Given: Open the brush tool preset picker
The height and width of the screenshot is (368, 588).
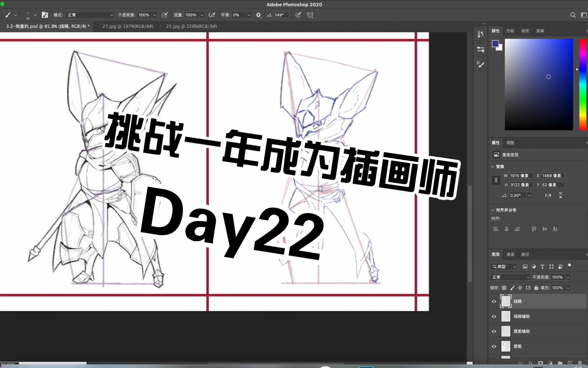Looking at the screenshot, I should (10, 15).
